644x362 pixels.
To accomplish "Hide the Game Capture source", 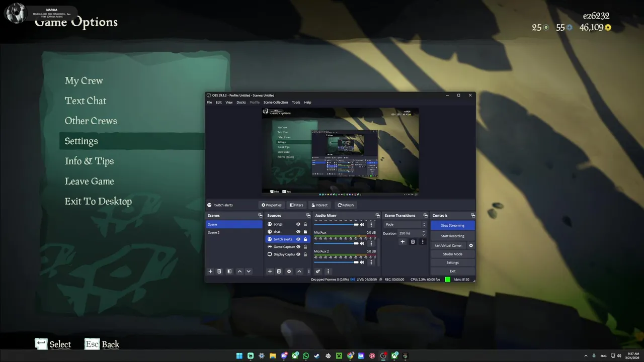I will tap(298, 247).
